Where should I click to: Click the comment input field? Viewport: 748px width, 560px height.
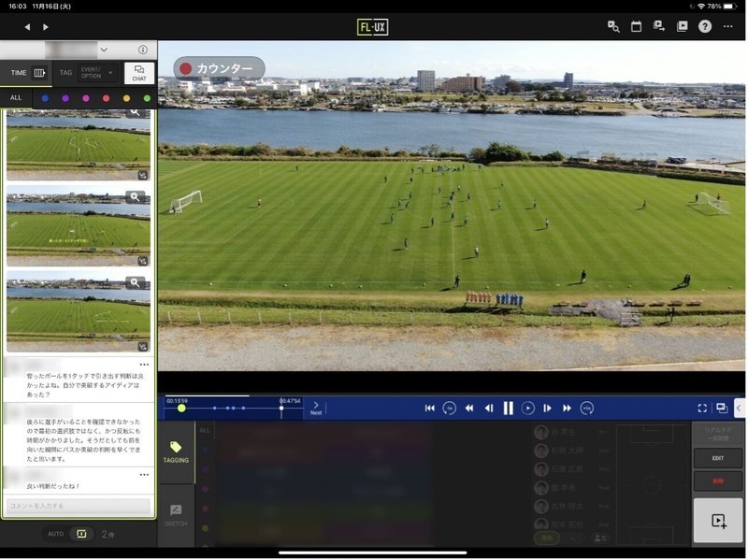click(79, 506)
